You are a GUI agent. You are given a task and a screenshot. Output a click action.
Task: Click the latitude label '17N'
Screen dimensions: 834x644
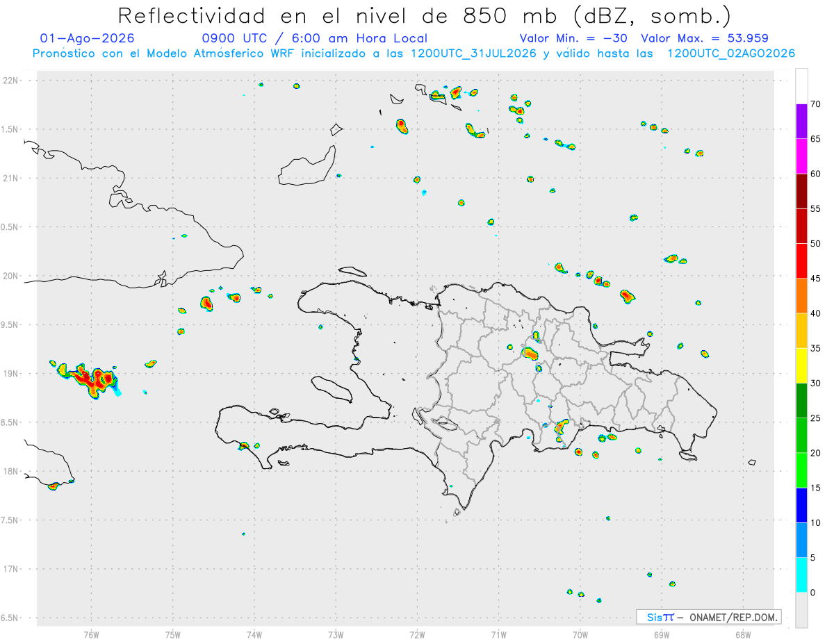pos(10,569)
